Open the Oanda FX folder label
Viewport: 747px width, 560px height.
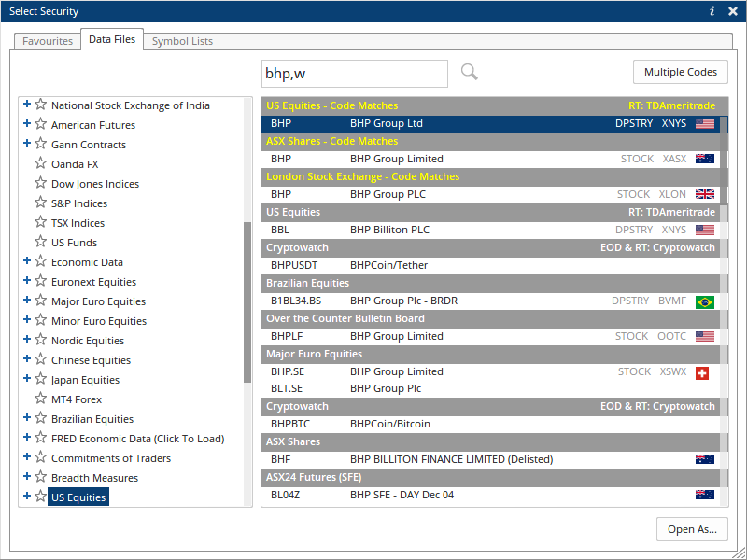[75, 164]
